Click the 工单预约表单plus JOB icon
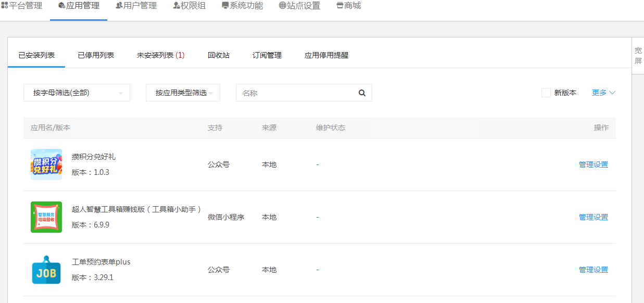Screen dimensions: 644x303 point(46,270)
